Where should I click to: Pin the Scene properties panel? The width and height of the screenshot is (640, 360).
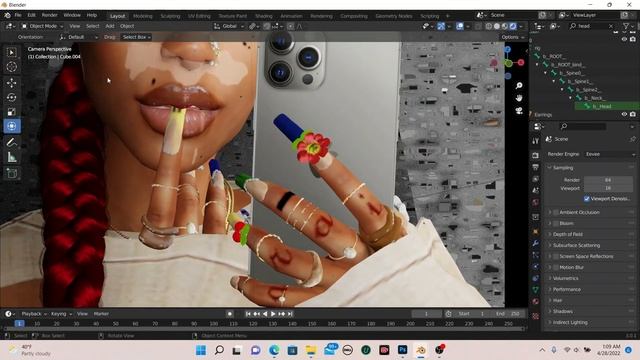point(632,139)
